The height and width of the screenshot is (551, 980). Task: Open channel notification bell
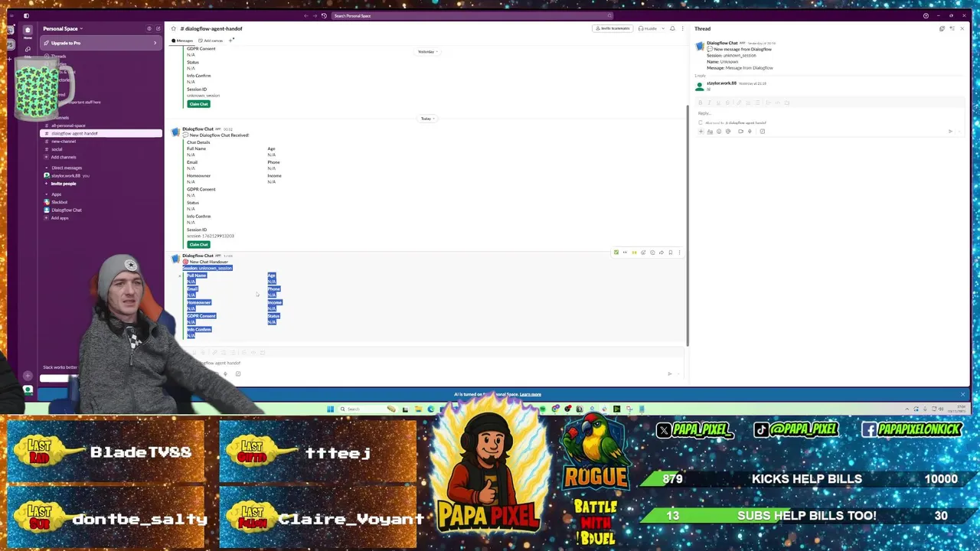[672, 28]
